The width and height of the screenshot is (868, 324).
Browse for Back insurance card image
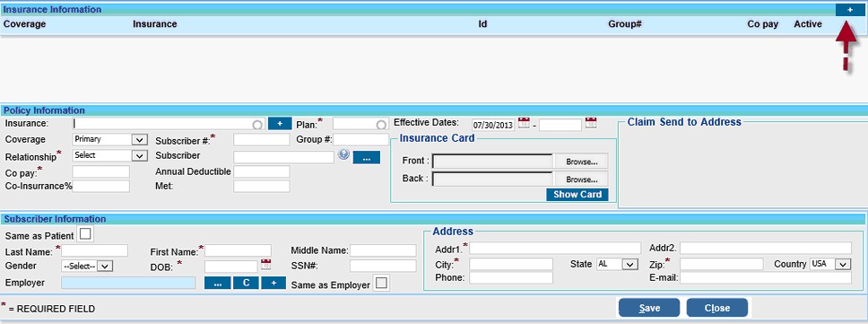(581, 180)
